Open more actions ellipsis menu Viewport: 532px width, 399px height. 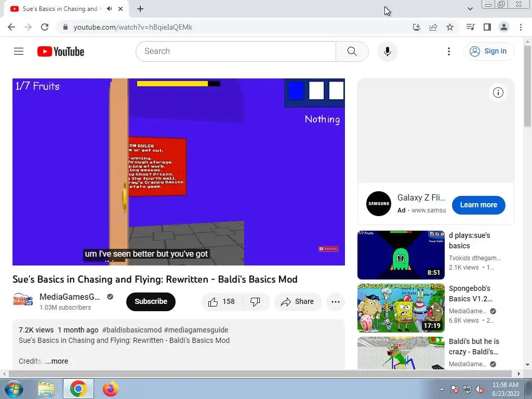[x=336, y=302]
